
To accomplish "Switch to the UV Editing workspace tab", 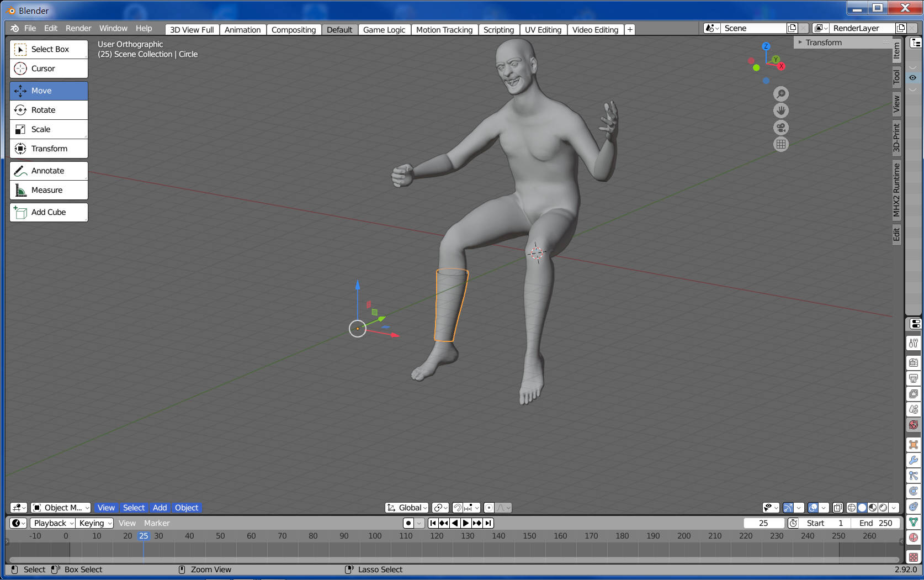I will [543, 30].
